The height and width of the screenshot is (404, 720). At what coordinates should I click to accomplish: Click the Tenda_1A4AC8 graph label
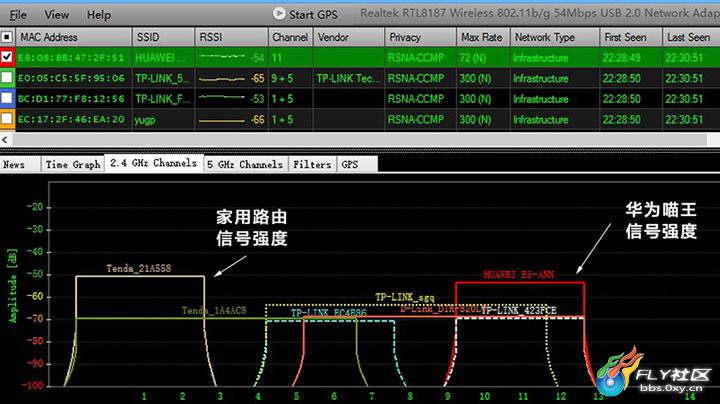214,311
